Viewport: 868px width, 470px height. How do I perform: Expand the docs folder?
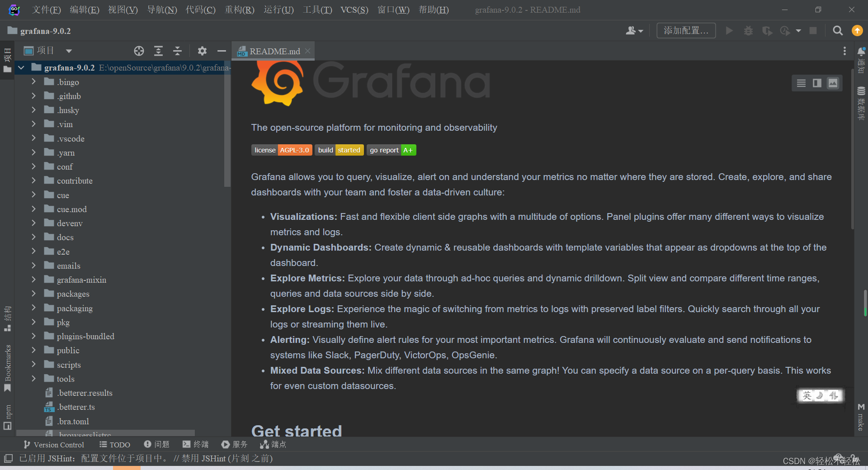[33, 237]
